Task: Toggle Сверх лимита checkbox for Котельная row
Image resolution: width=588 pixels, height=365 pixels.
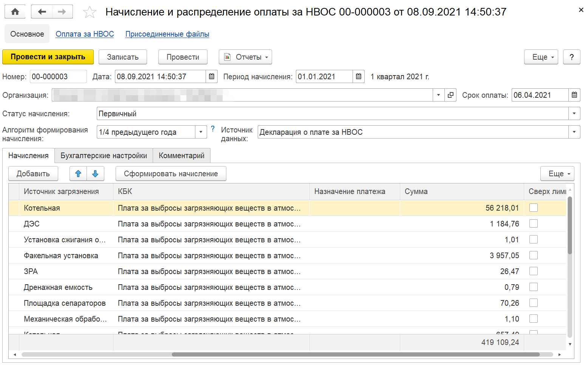Action: pyautogui.click(x=533, y=208)
